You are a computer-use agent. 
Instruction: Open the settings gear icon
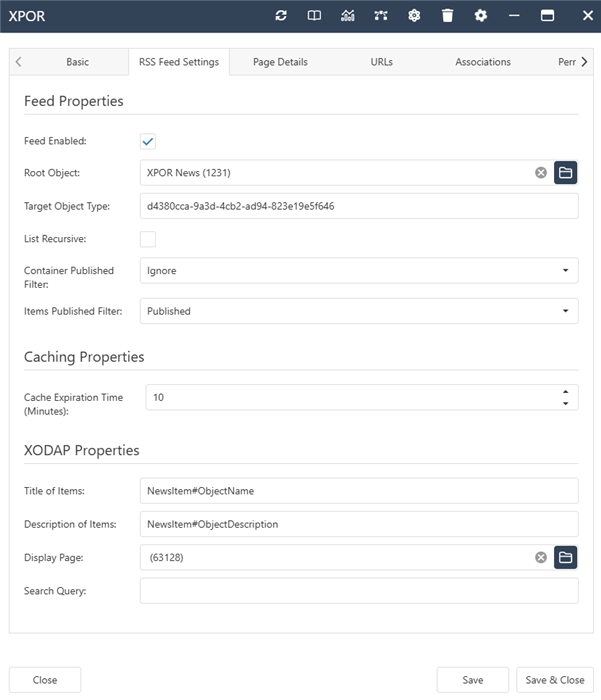click(481, 16)
